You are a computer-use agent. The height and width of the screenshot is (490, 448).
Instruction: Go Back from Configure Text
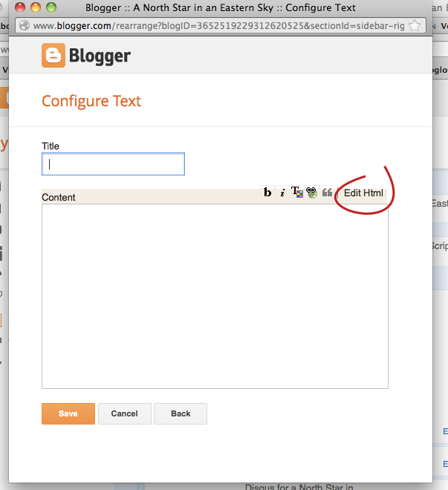(181, 413)
